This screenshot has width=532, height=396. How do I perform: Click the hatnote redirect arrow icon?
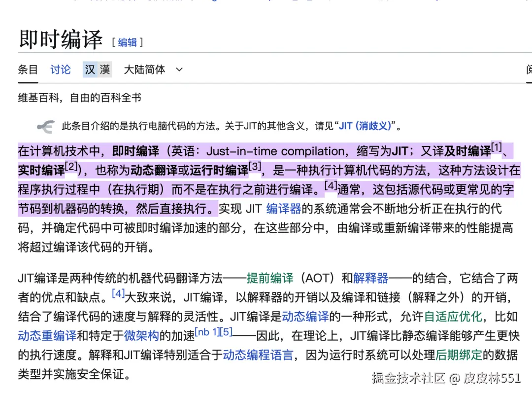pos(45,126)
